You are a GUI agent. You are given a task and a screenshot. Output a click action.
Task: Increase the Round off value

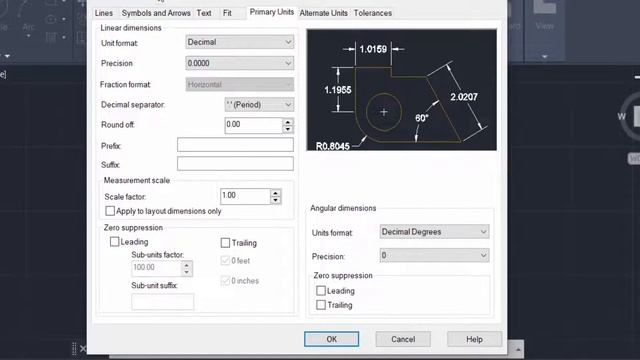coord(288,122)
